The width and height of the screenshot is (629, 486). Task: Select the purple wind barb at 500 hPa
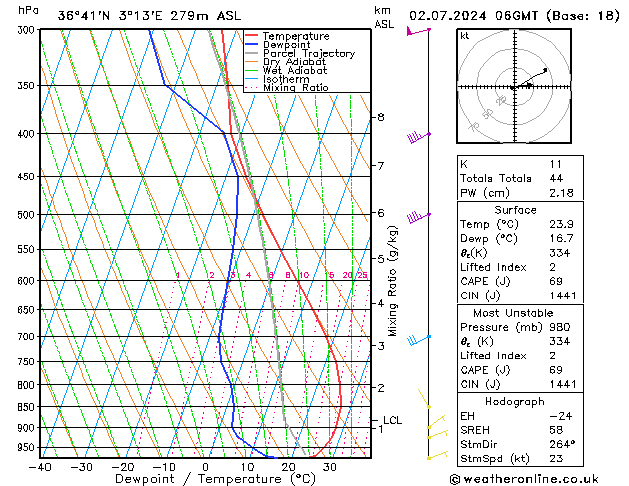[x=417, y=216]
